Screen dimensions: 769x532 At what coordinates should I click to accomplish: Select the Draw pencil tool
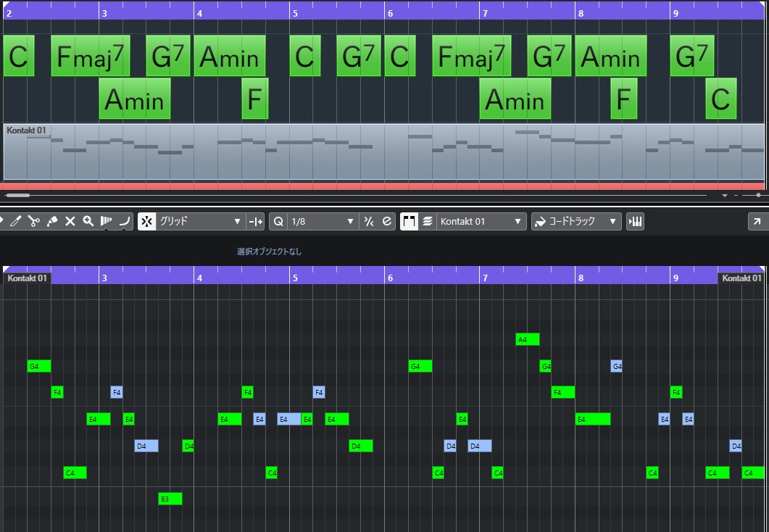[x=15, y=221]
